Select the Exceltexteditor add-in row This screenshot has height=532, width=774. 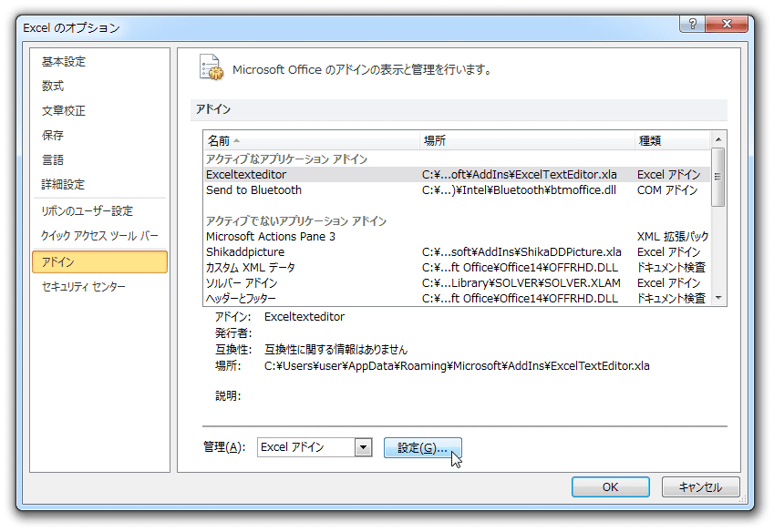click(457, 175)
